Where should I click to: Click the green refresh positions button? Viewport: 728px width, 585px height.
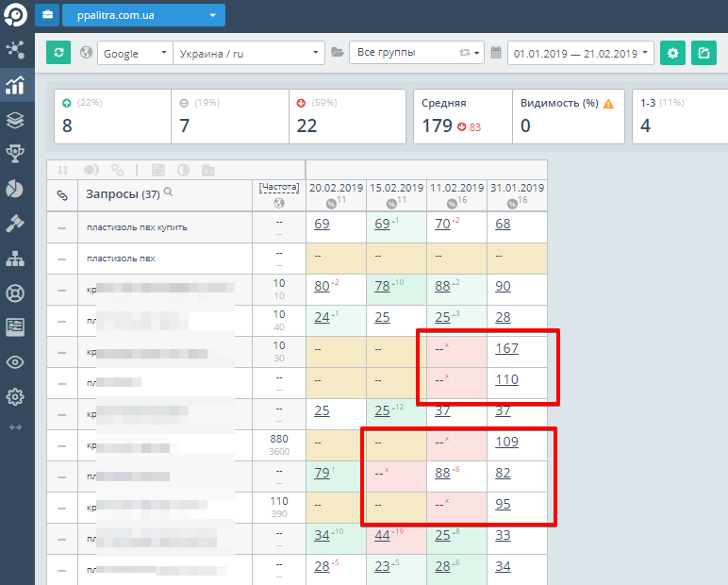point(58,53)
